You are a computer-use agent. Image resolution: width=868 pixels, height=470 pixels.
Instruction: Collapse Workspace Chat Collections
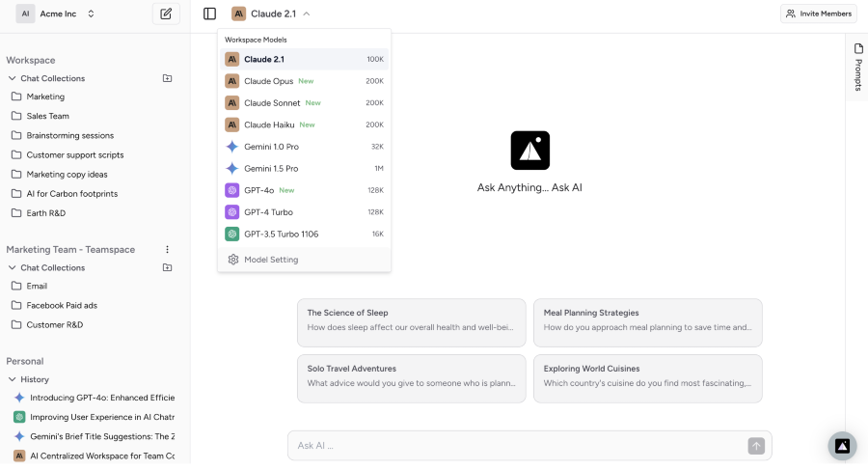[12, 78]
